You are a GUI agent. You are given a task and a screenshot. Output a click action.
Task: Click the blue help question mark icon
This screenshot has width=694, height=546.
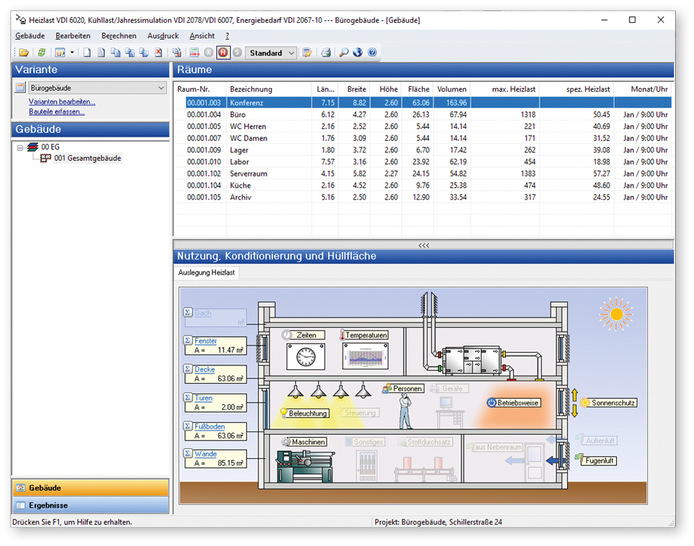point(372,52)
